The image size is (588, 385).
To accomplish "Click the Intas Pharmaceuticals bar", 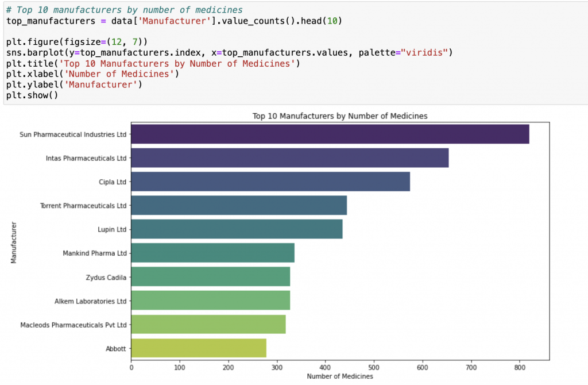I will [290, 158].
